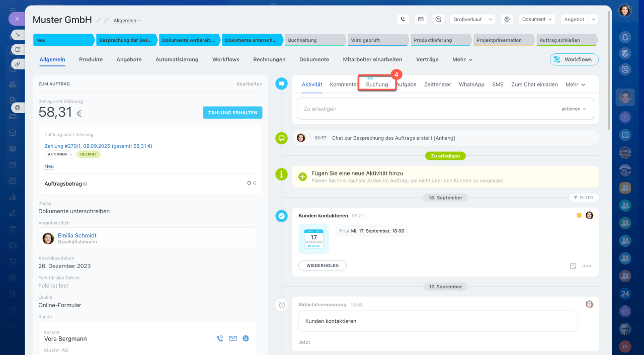Open more options on Kunden kontaktieren card
The image size is (644, 355).
pyautogui.click(x=587, y=266)
